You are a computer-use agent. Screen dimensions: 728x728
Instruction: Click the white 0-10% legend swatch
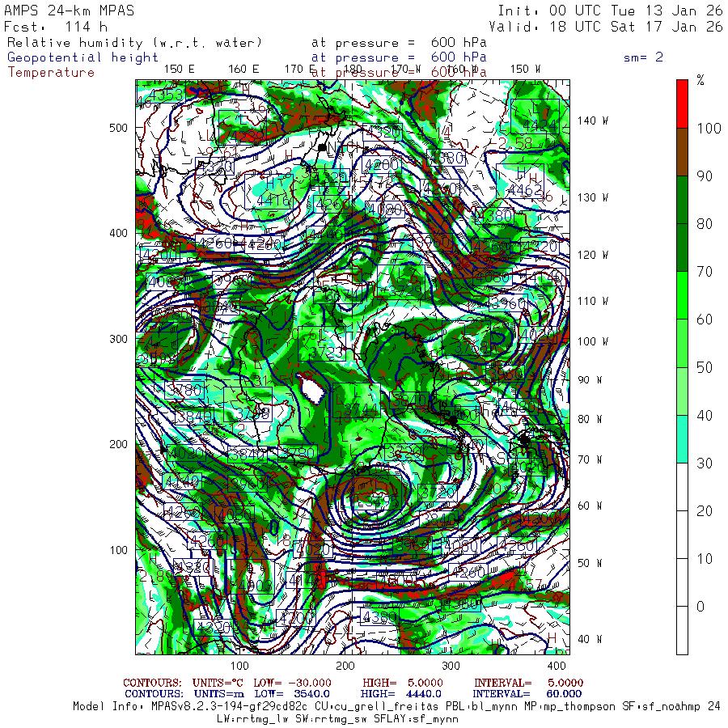pos(682,582)
